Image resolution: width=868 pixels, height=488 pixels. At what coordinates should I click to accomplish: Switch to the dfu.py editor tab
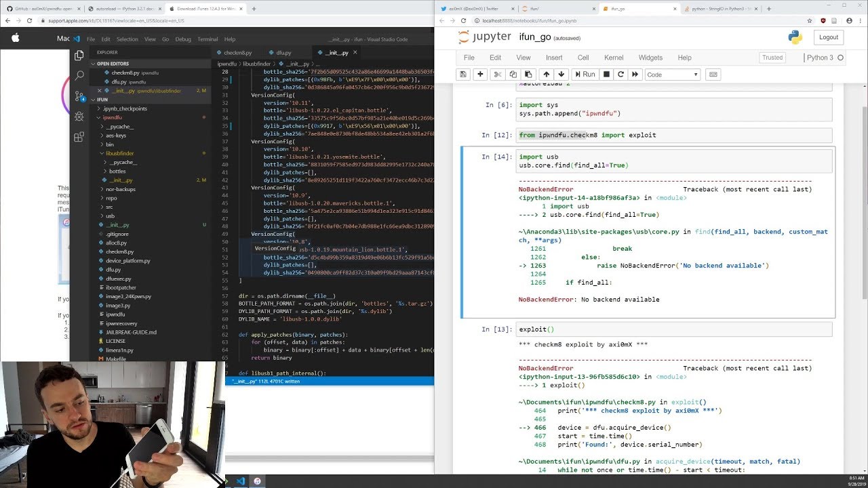(x=283, y=52)
